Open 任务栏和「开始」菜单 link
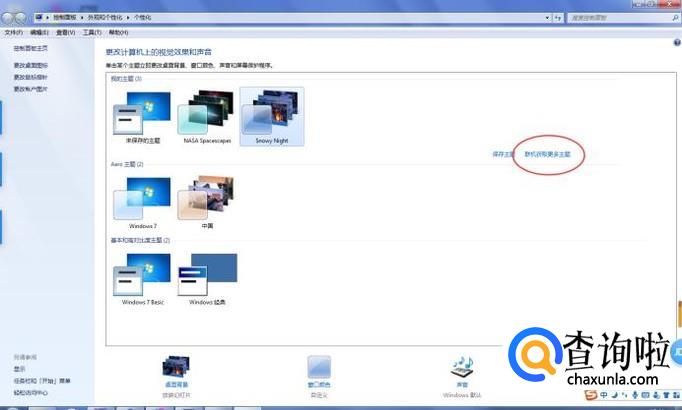The height and width of the screenshot is (410, 682). [x=42, y=381]
